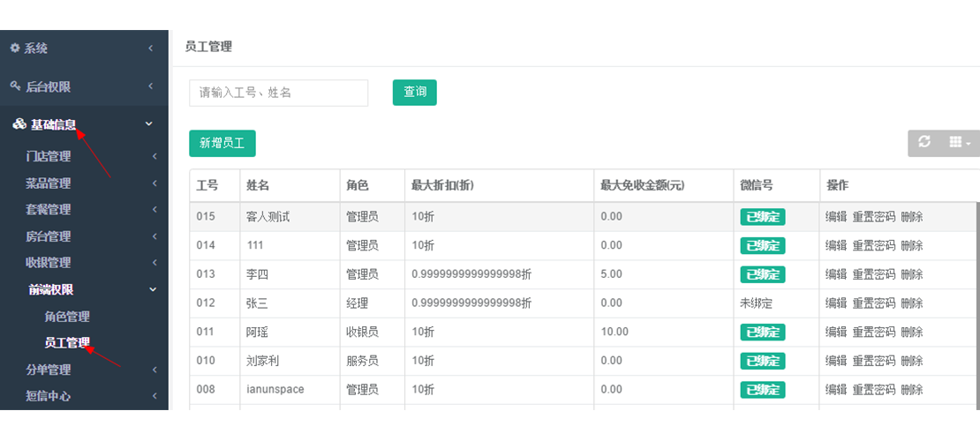The height and width of the screenshot is (441, 980).
Task: Focus the 工号、姓名 search input field
Action: coord(278,93)
